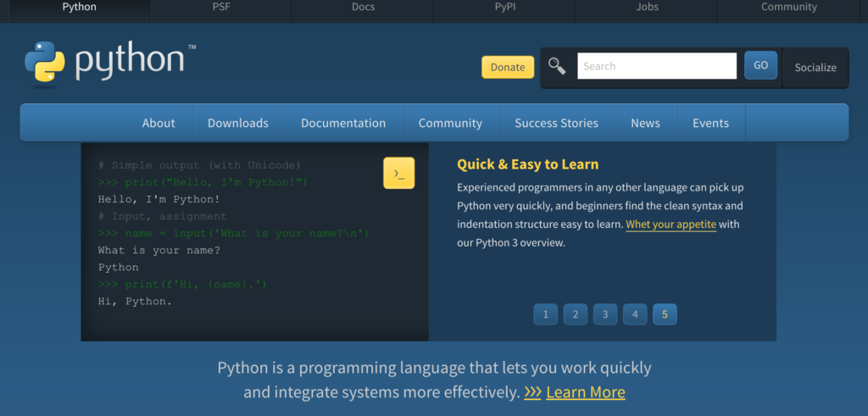Click the '# Input, assignment' comment line
The width and height of the screenshot is (868, 416).
(162, 216)
